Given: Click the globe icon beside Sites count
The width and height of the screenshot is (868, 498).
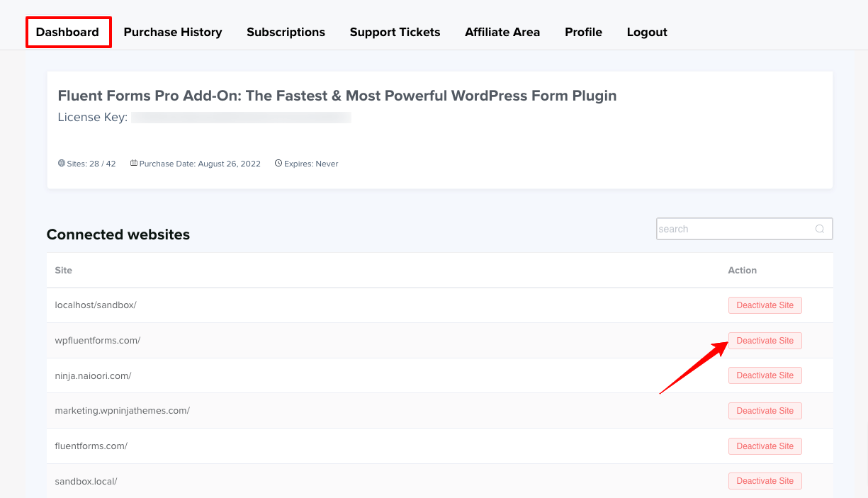Looking at the screenshot, I should click(x=62, y=164).
